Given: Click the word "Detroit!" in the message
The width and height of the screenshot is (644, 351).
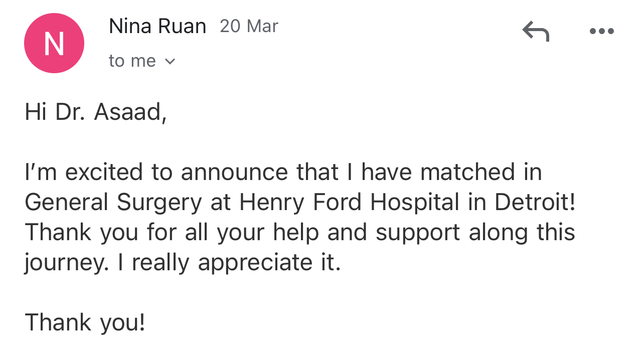Looking at the screenshot, I should point(535,203).
